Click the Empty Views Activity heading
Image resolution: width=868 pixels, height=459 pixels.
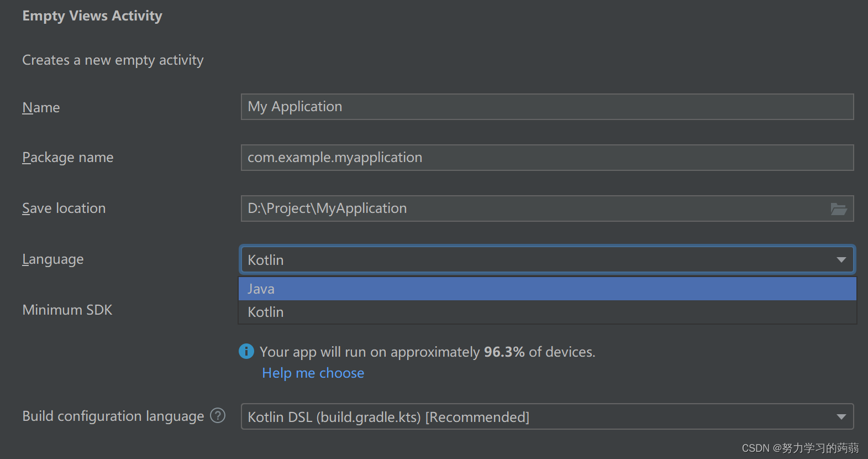92,16
